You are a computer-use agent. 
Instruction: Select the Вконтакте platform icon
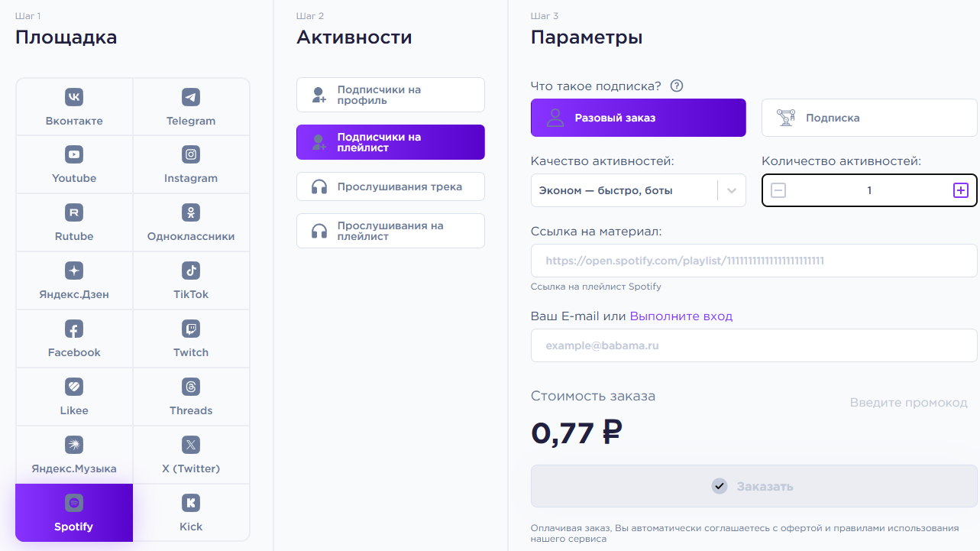74,97
